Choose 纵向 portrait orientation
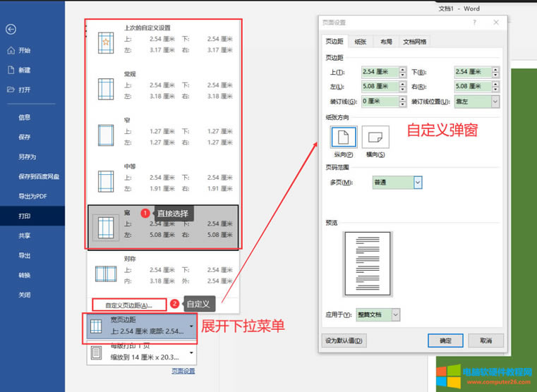The image size is (537, 392). click(x=344, y=137)
